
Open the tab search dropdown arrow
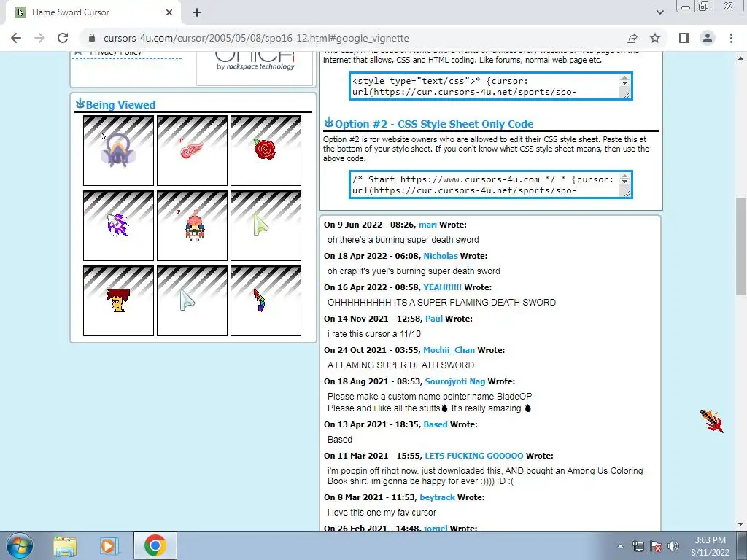click(659, 12)
